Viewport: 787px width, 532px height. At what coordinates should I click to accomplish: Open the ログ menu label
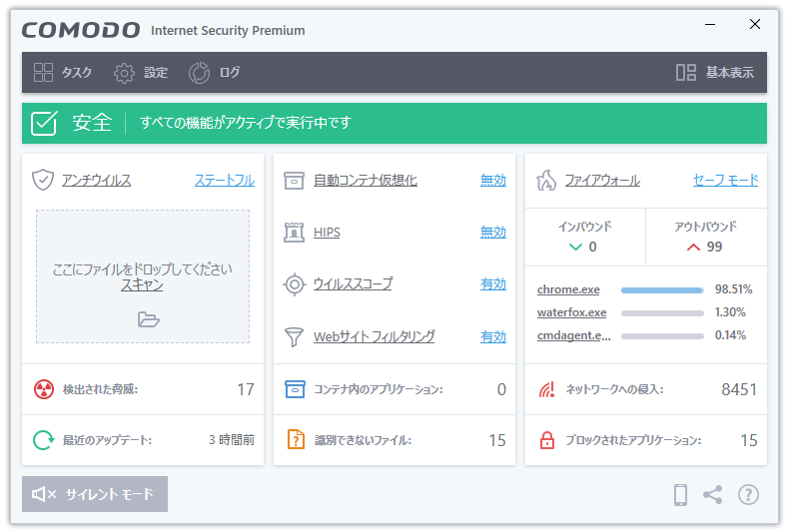tap(230, 73)
